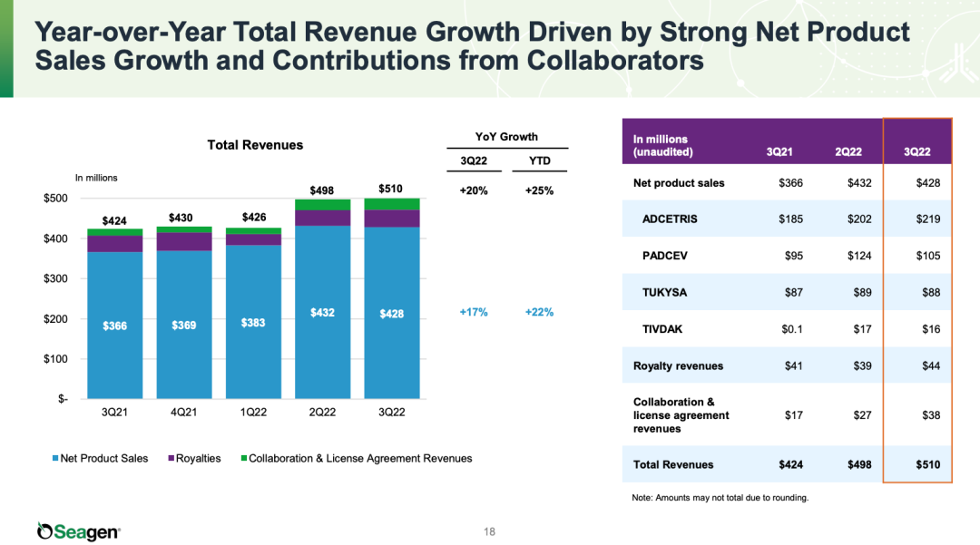Click the PADCEV 2Q22 value "$124"
This screenshot has height=545, width=980.
point(859,256)
